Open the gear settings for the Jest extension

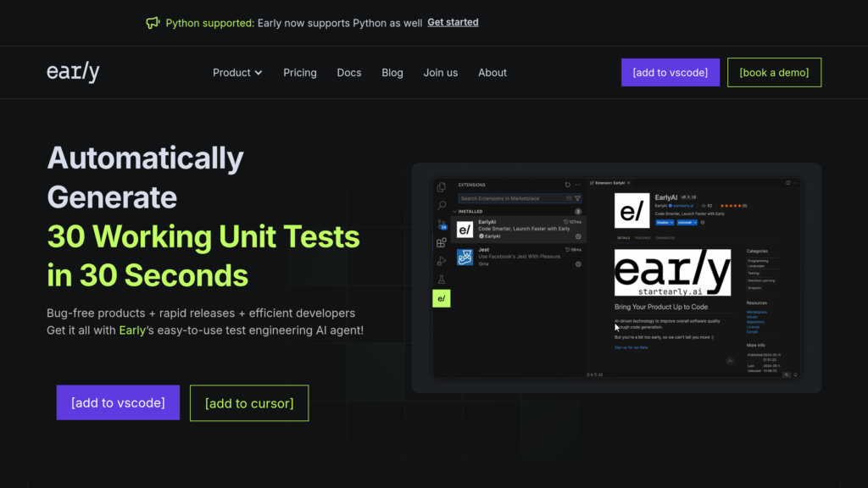(x=578, y=264)
